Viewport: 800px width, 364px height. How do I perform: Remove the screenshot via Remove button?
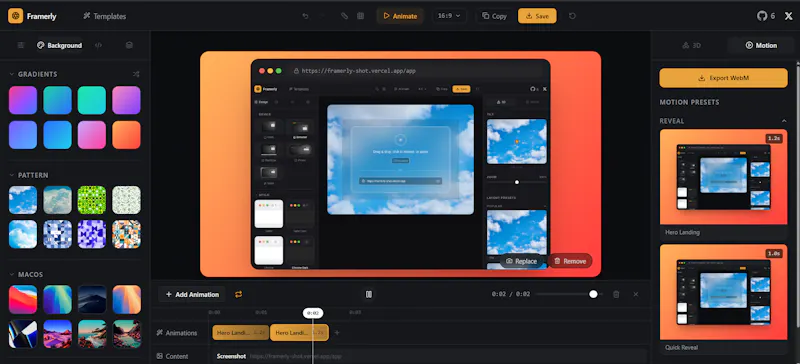click(x=570, y=261)
